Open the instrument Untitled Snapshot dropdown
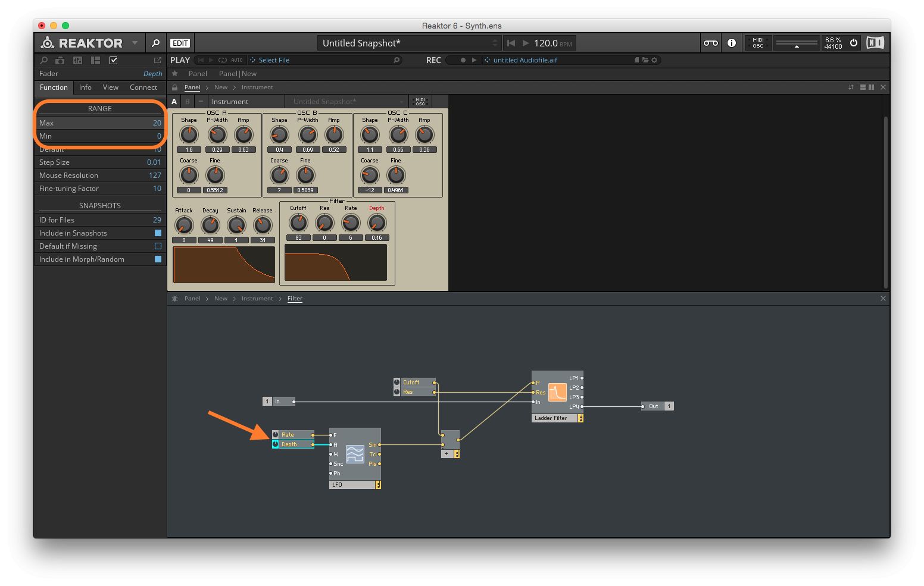924x586 pixels. point(346,102)
